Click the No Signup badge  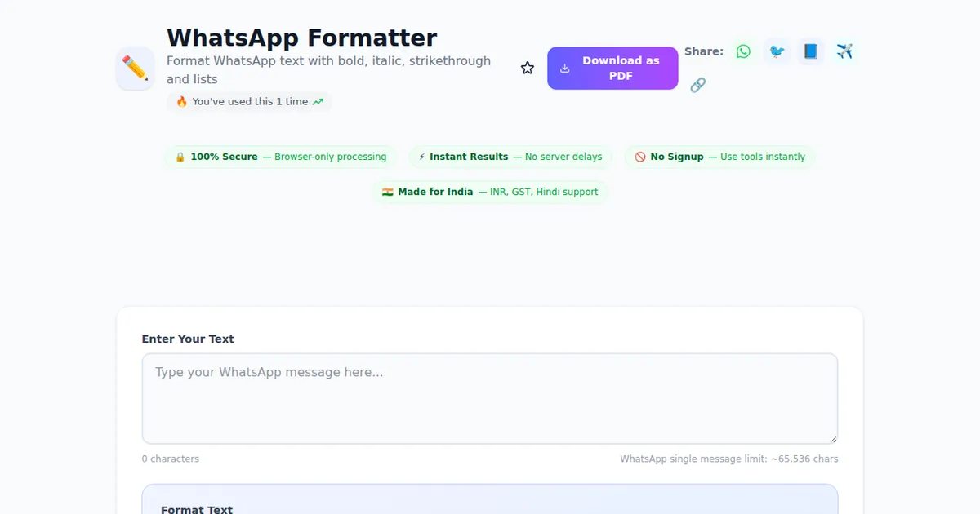(x=719, y=157)
